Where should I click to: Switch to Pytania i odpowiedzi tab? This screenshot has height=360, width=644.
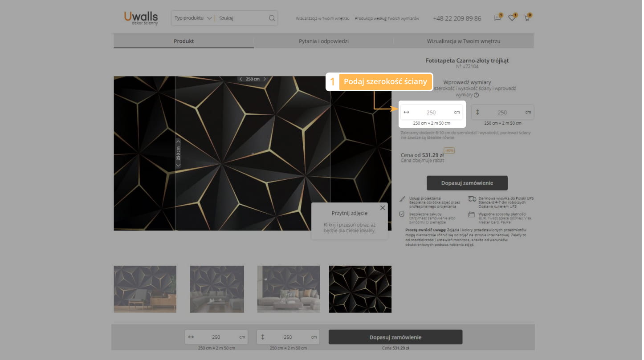[323, 41]
